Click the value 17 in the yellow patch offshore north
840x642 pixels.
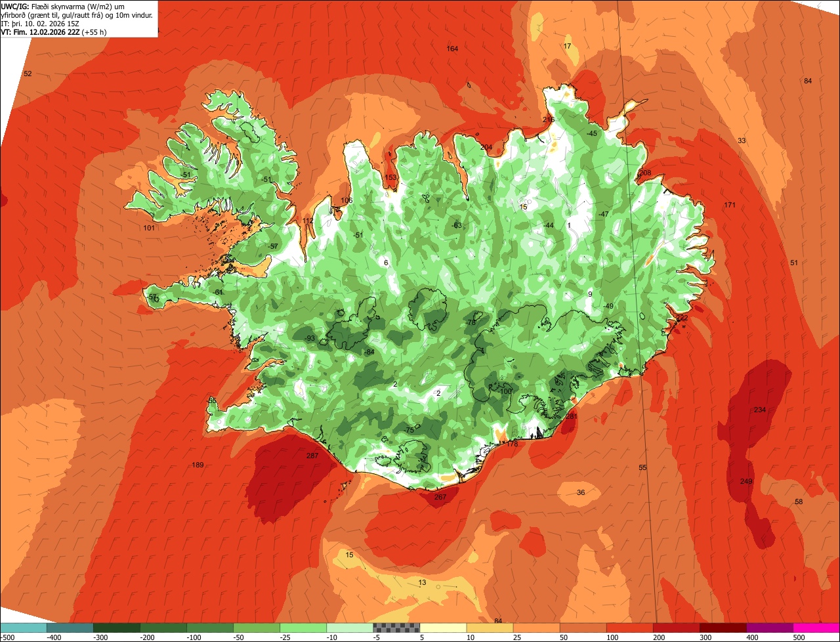coord(568,46)
